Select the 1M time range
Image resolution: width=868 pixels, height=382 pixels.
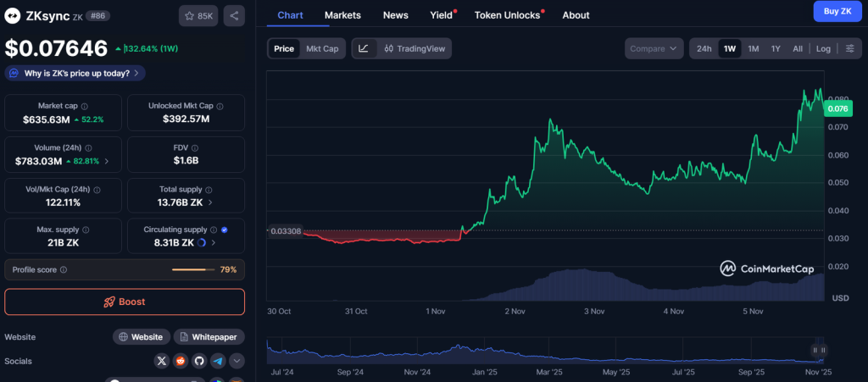pyautogui.click(x=753, y=48)
